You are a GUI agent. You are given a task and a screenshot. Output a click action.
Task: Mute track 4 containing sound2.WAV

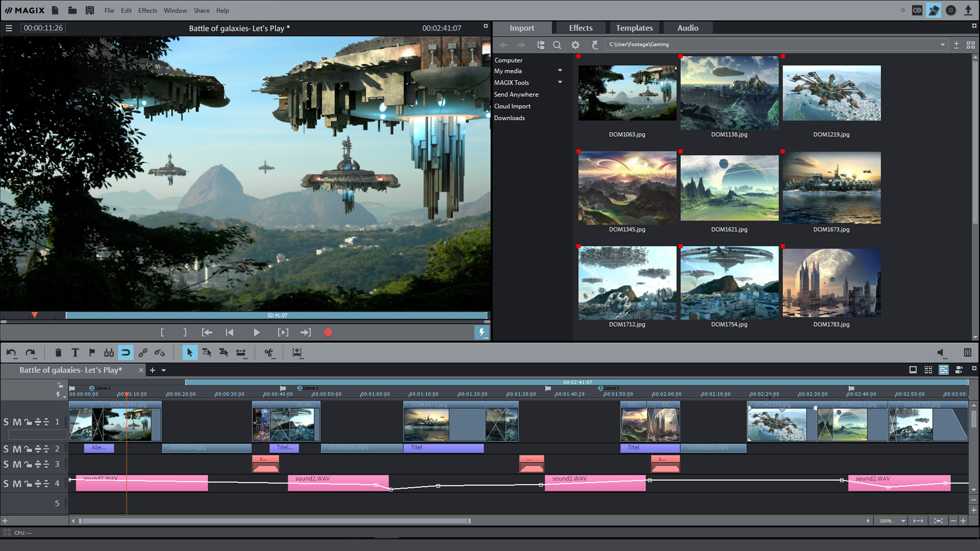click(x=17, y=483)
